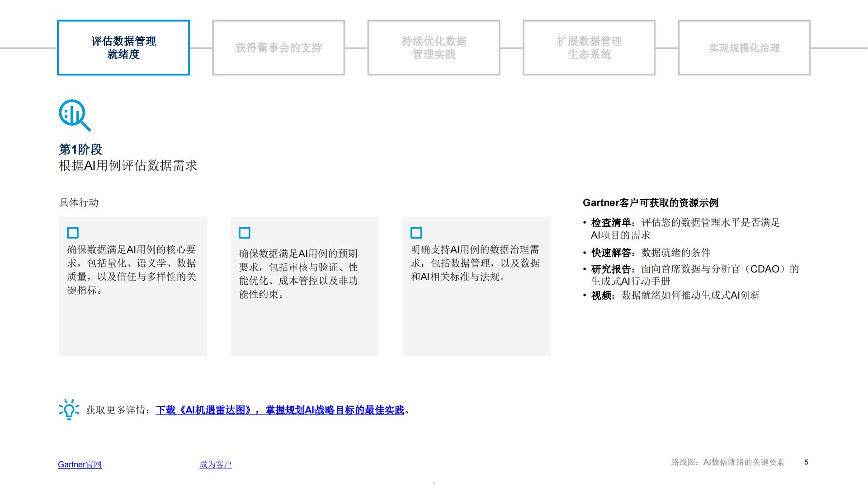The image size is (868, 488).
Task: Tick the checkbox above 明确支持AI用例的数据治理需求
Action: 416,233
